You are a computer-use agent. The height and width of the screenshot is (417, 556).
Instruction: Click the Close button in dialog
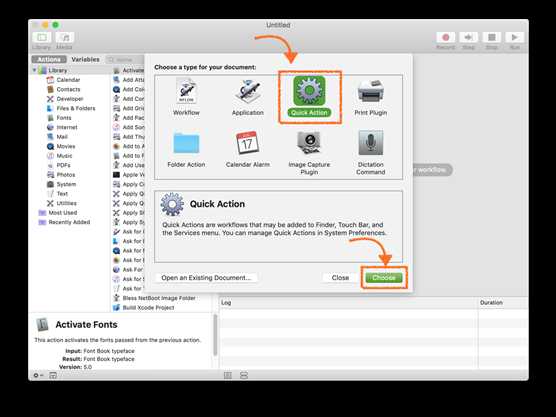point(340,277)
